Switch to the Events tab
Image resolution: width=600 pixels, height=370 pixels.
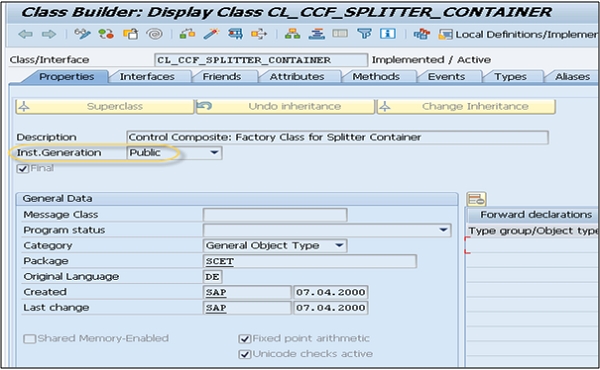click(x=447, y=77)
